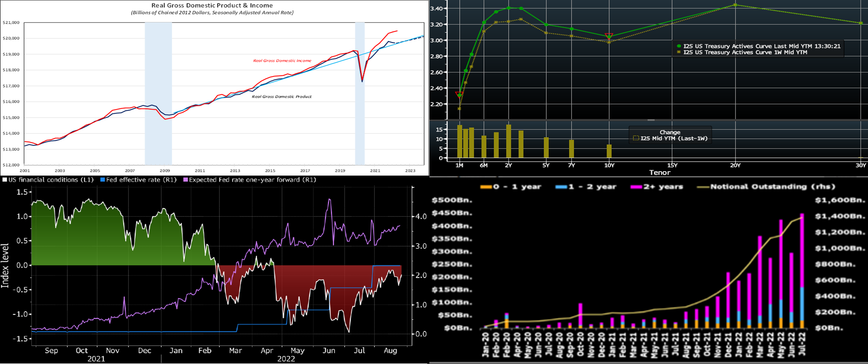
Task: Click the purple square beside Expected Fed rate
Action: (x=185, y=180)
